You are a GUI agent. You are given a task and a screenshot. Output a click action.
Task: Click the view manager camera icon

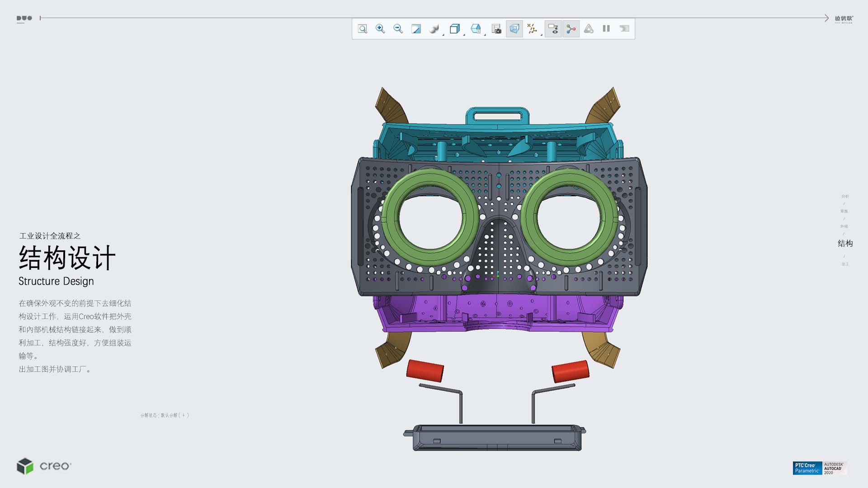[496, 29]
